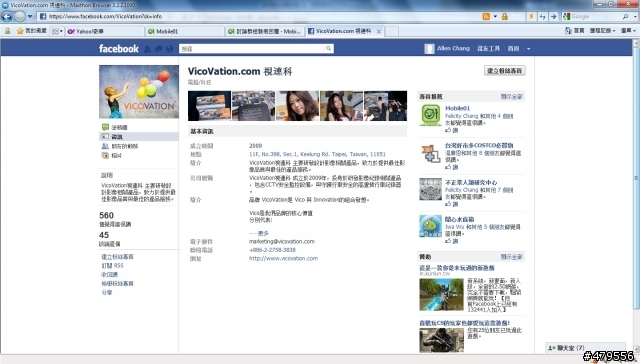Click the VicoVation page profile picture
This screenshot has height=364, width=640.
point(139,91)
